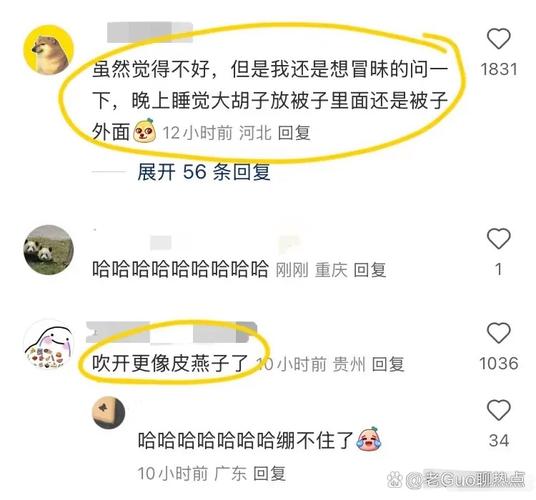Reply to the 河北 comment via 回复

tap(294, 133)
